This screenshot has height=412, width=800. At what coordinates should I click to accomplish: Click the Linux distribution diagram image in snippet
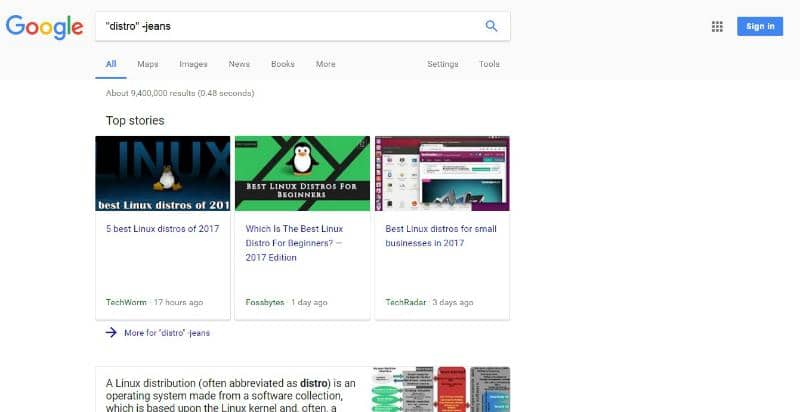pos(441,389)
